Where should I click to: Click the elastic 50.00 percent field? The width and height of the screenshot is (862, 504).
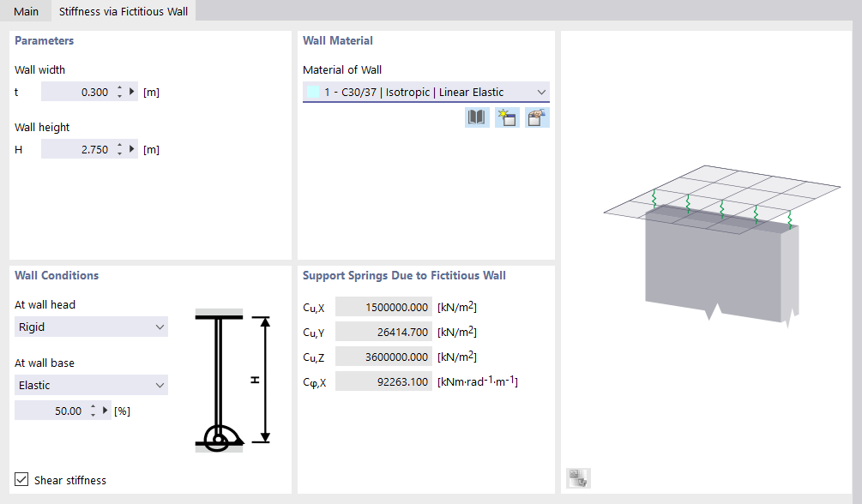click(51, 411)
